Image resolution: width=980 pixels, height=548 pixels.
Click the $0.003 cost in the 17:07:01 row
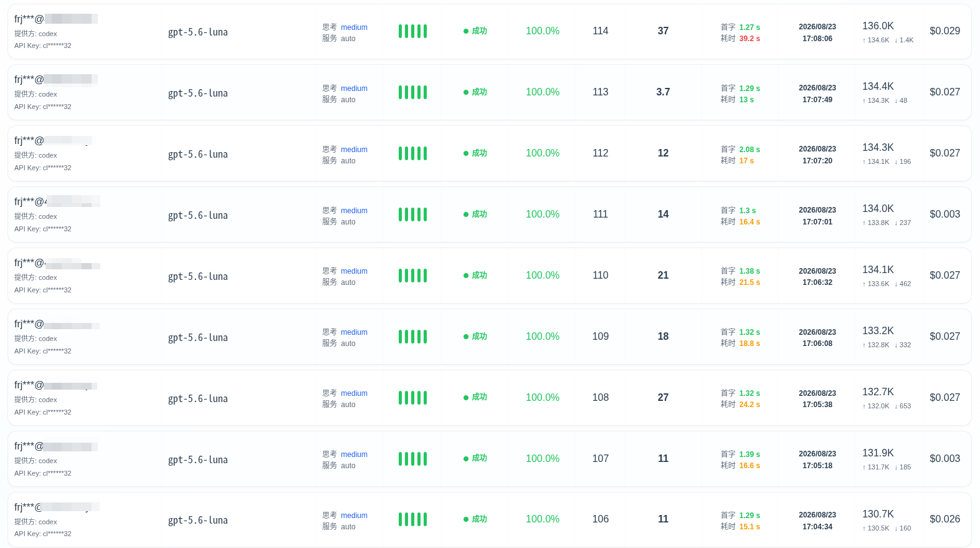tap(944, 214)
